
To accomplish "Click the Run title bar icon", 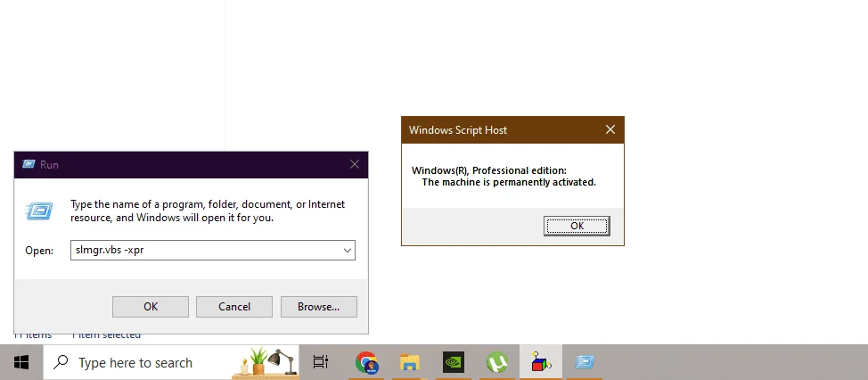I will coord(28,164).
